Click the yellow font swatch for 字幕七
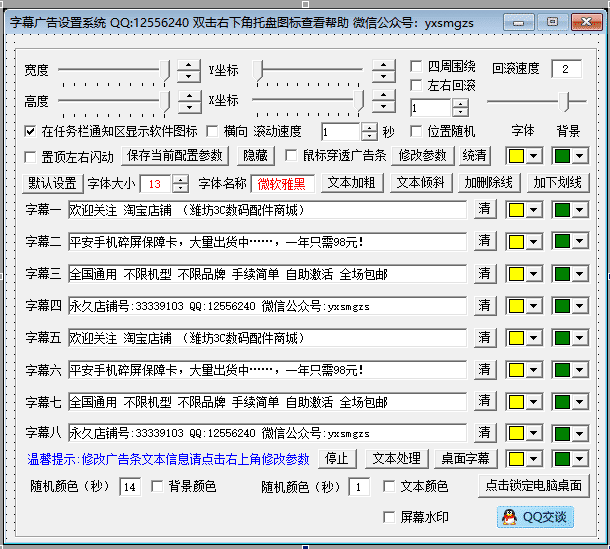This screenshot has width=610, height=549. click(x=516, y=402)
